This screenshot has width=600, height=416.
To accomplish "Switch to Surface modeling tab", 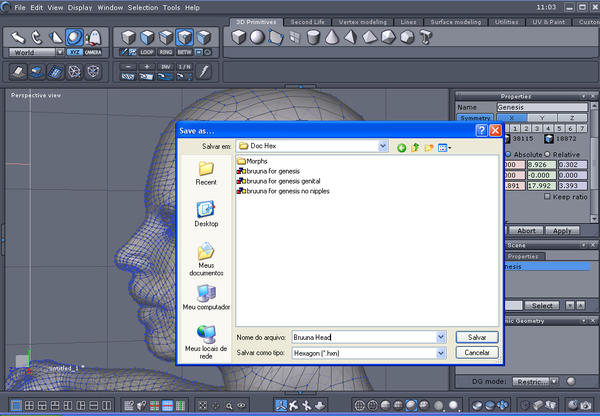I will click(x=456, y=22).
